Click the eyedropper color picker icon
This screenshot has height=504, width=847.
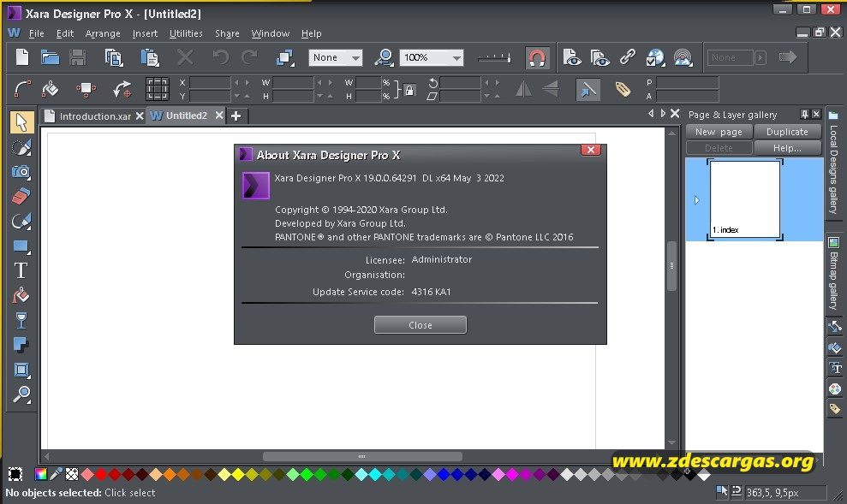pyautogui.click(x=57, y=474)
